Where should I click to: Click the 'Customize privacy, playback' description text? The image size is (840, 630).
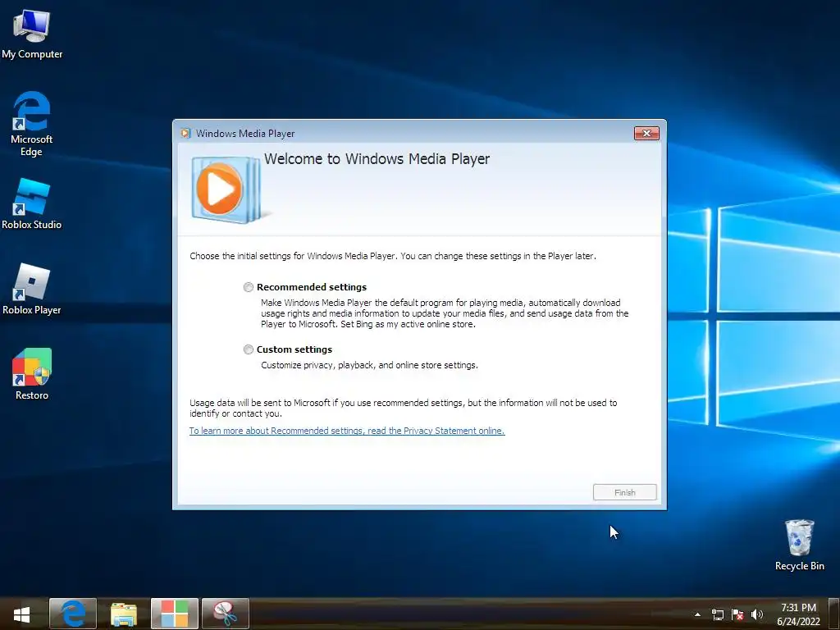coord(369,365)
